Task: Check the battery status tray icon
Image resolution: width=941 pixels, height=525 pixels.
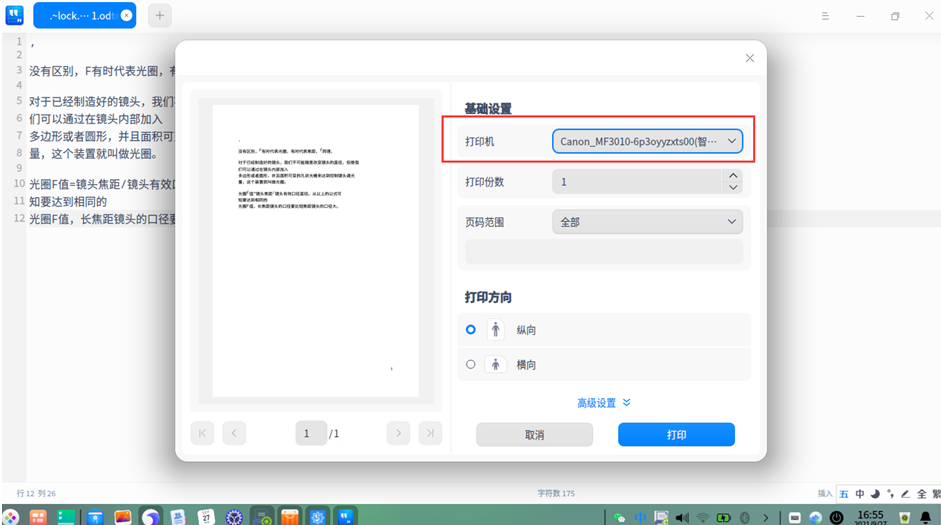Action: coord(724,517)
